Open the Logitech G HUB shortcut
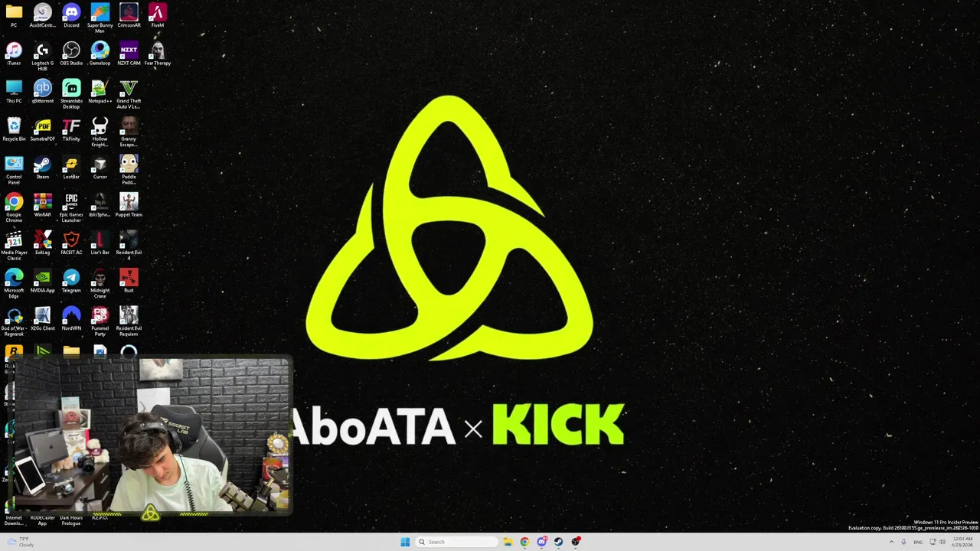Screen dimensions: 980x551 [42, 56]
